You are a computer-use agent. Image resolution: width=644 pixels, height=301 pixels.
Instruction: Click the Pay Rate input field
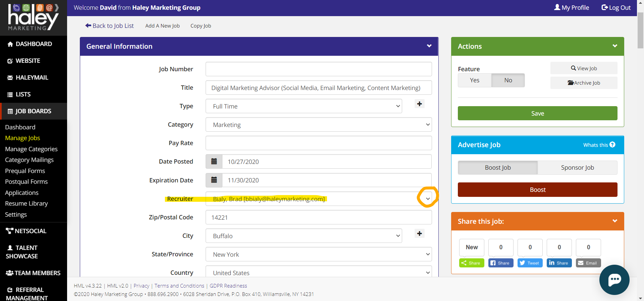point(319,143)
